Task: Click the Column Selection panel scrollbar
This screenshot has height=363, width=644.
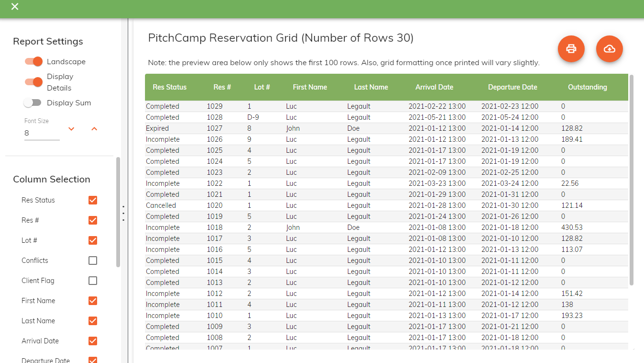Action: click(118, 212)
